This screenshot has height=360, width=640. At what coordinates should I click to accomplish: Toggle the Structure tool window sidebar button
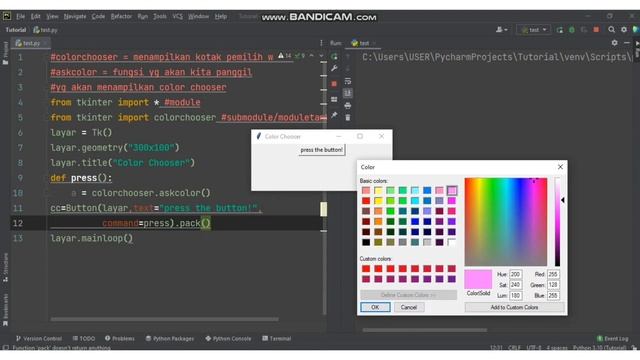click(5, 267)
